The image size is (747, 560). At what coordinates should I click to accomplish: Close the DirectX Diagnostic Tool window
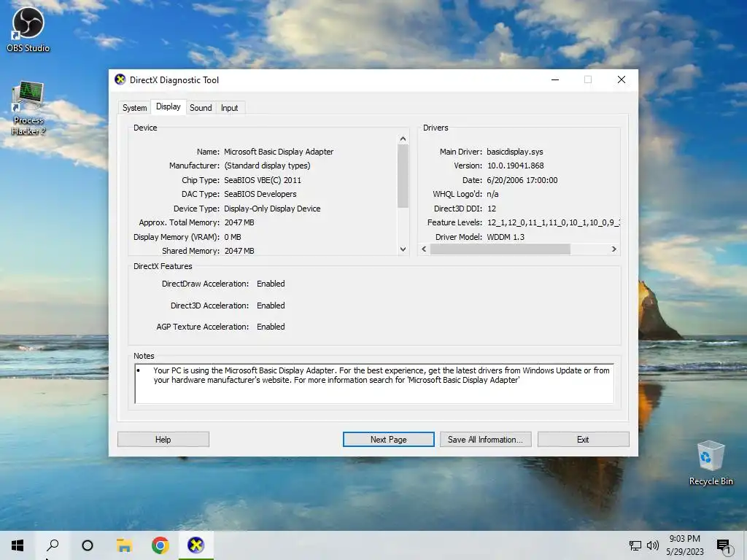coord(622,79)
